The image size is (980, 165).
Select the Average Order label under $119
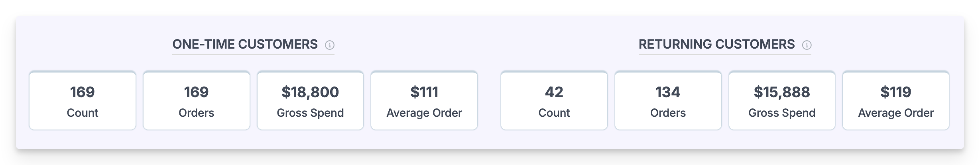click(896, 113)
